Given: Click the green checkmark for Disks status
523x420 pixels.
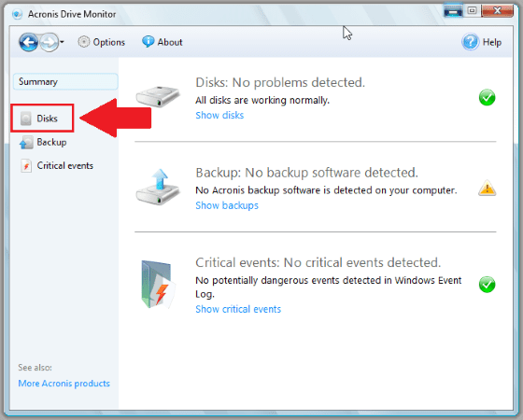Looking at the screenshot, I should 487,98.
